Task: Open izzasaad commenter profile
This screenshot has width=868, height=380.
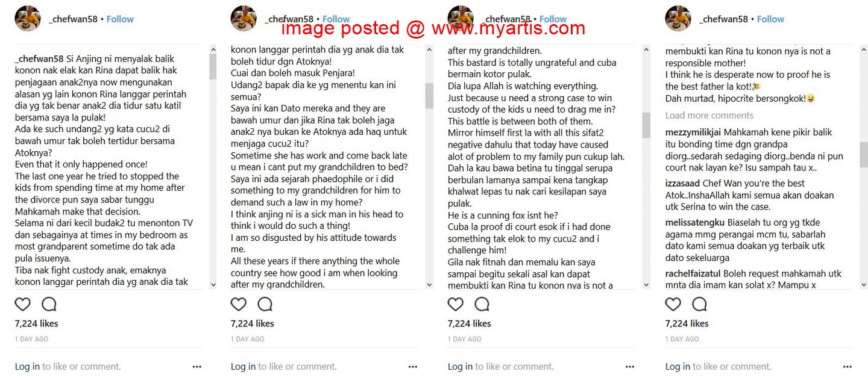Action: tap(683, 183)
